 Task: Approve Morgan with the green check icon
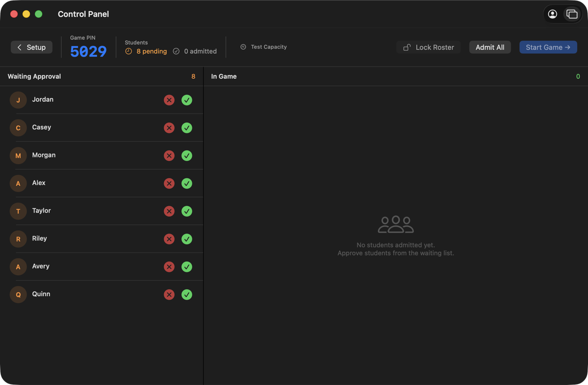[x=187, y=156]
